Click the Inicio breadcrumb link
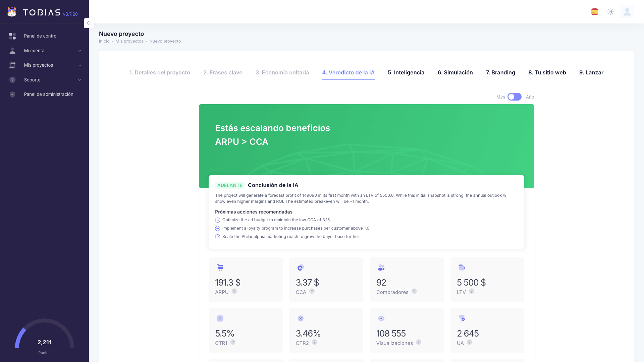Viewport: 644px width, 362px height. (x=104, y=41)
